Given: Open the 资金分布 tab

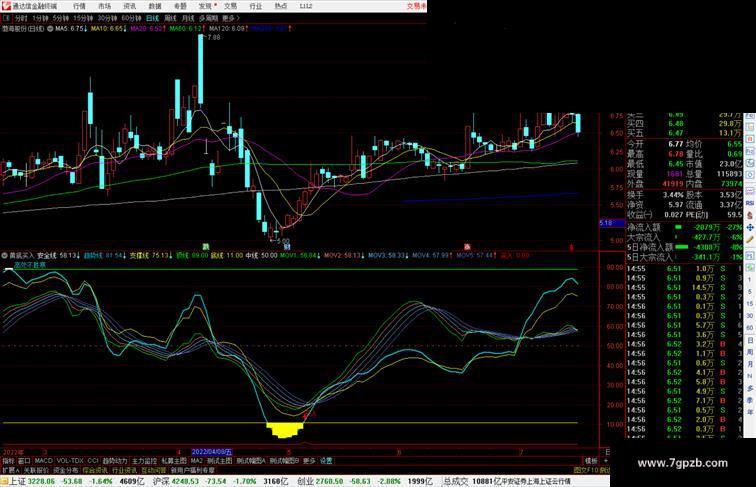Looking at the screenshot, I should tap(66, 470).
